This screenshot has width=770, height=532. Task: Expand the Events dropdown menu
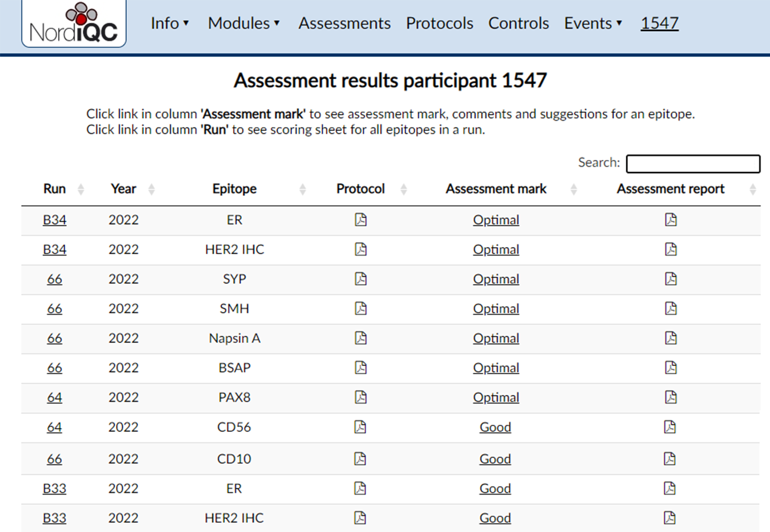pyautogui.click(x=593, y=23)
